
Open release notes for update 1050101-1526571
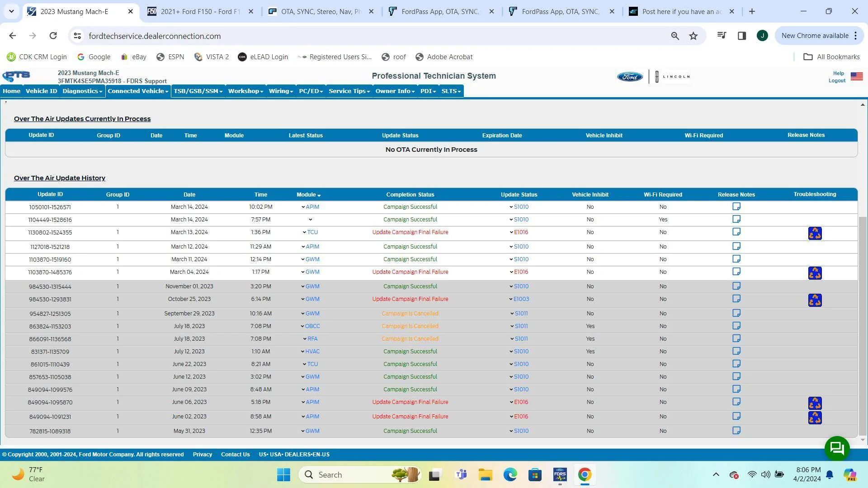click(736, 206)
